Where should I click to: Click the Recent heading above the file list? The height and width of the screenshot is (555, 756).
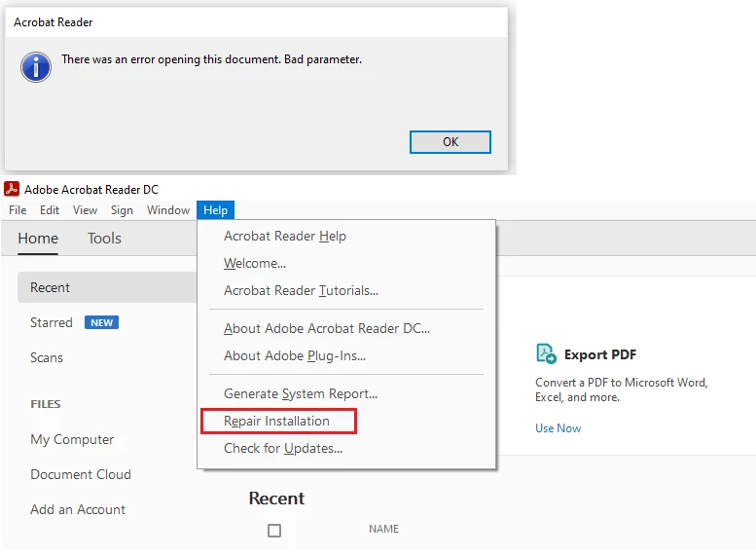point(276,499)
